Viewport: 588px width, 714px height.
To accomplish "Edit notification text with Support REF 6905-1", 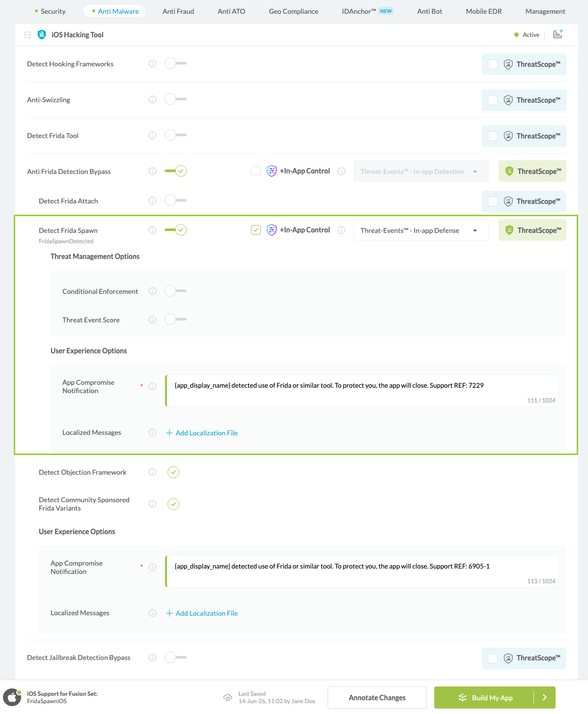I will tap(362, 571).
